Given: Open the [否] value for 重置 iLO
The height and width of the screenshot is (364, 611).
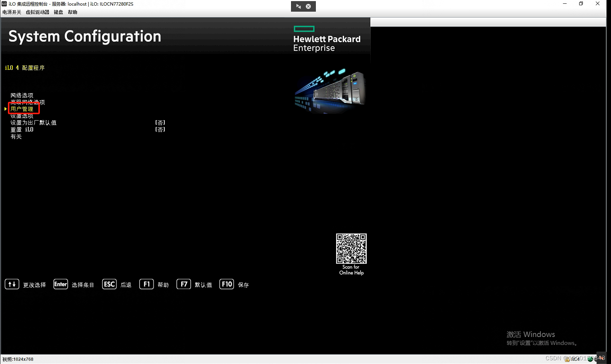Looking at the screenshot, I should (160, 130).
